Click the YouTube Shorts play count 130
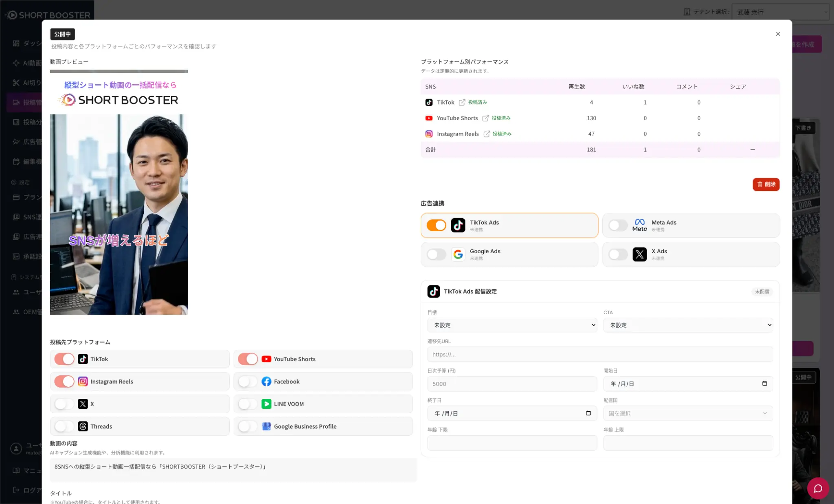The height and width of the screenshot is (504, 834). coord(591,118)
